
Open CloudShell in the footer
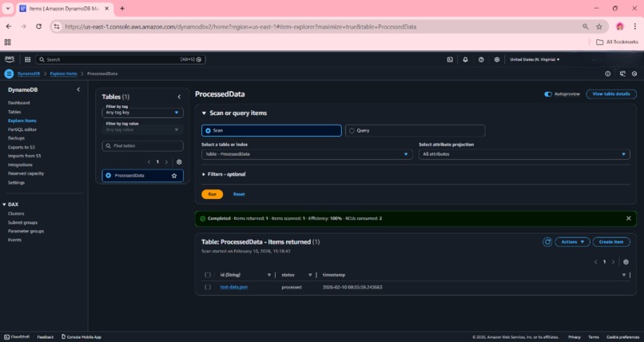click(x=17, y=337)
